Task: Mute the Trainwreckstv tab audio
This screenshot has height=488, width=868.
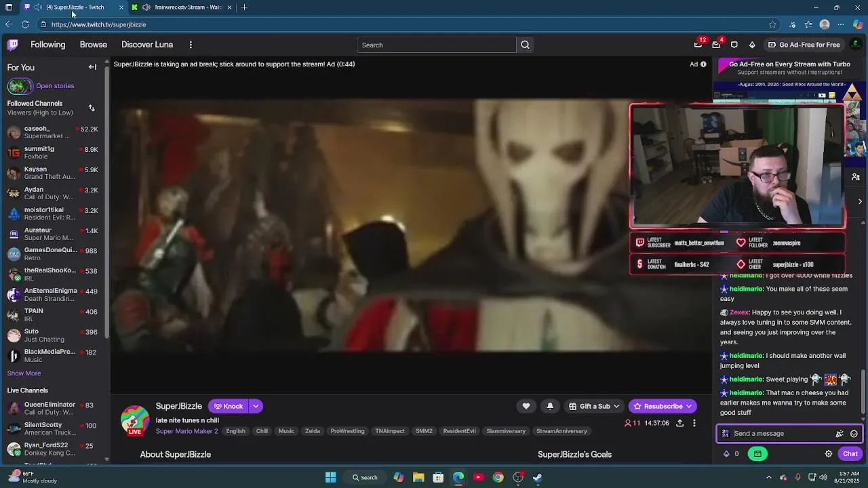Action: tap(146, 7)
